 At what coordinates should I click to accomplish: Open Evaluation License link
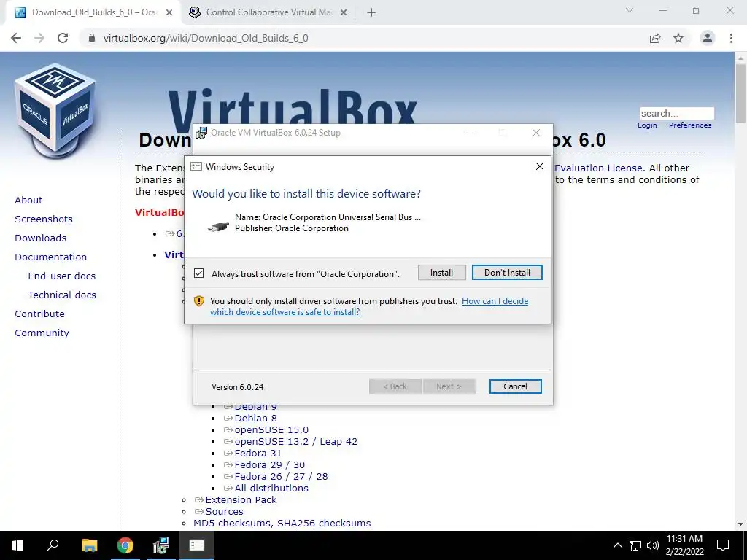coord(599,168)
